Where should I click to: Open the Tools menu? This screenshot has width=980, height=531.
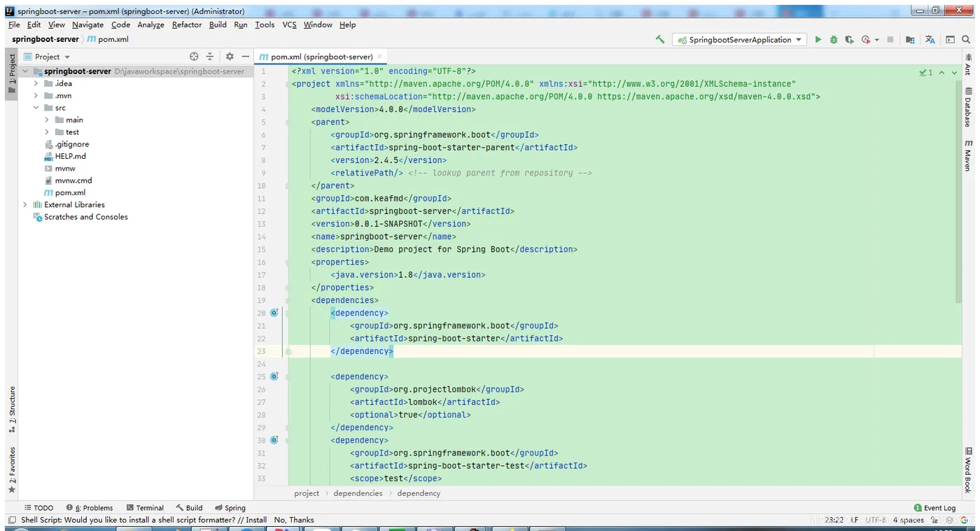point(265,24)
